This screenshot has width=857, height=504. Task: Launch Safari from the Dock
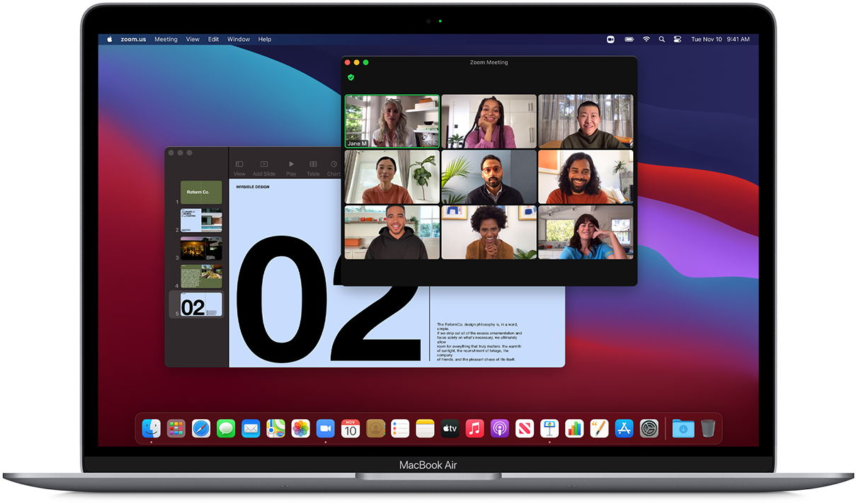point(201,428)
